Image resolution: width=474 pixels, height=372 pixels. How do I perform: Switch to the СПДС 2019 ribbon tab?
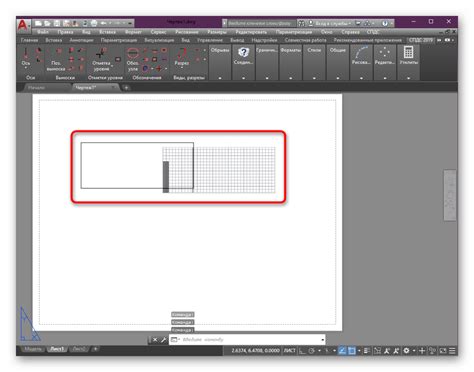tap(421, 40)
